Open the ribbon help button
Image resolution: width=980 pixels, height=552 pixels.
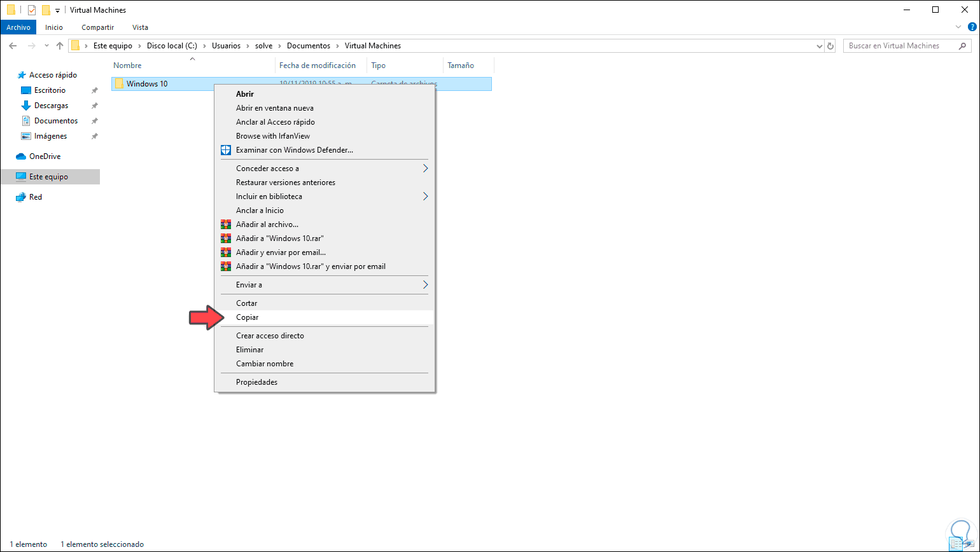tap(971, 27)
